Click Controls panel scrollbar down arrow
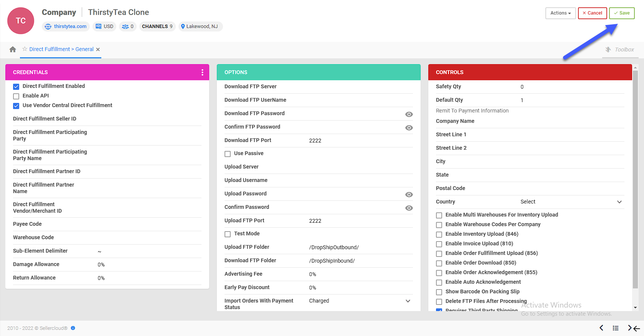This screenshot has width=644, height=336. (635, 308)
